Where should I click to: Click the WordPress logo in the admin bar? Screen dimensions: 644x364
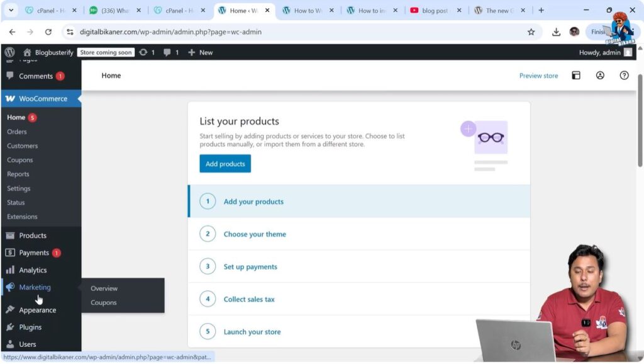click(x=9, y=52)
